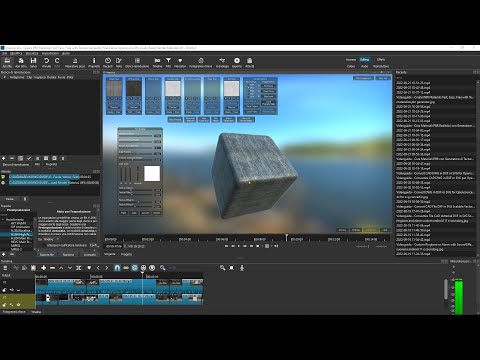This screenshot has width=480, height=360.
Task: Click the player scrub bar playhead
Action: pyautogui.click(x=287, y=237)
